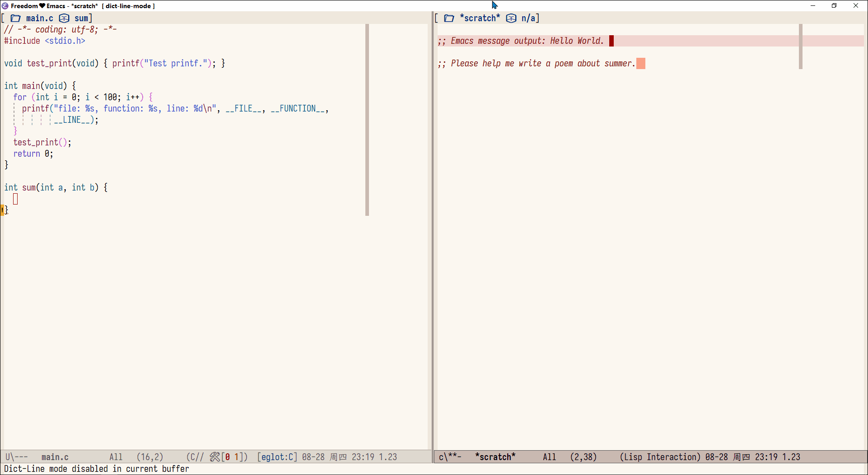Screen dimensions: 868x475
Task: Click the for loop line in main
Action: [83, 97]
